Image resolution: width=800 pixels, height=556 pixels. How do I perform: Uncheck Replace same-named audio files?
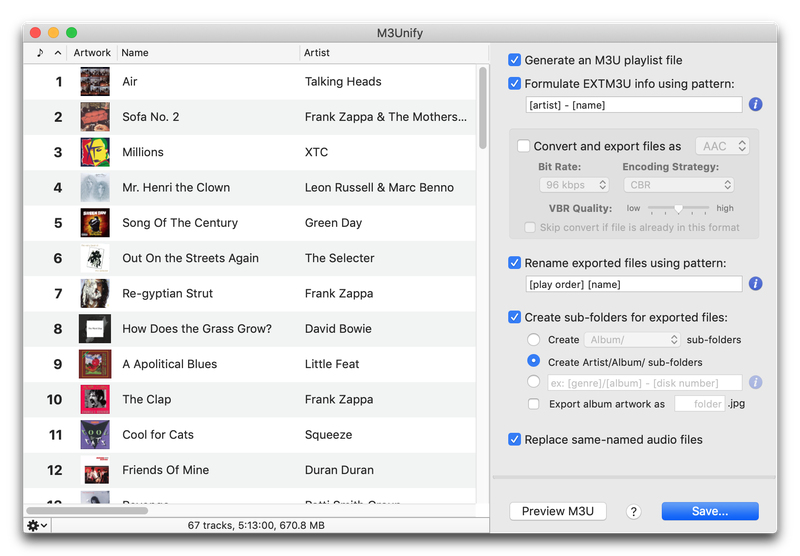click(514, 440)
